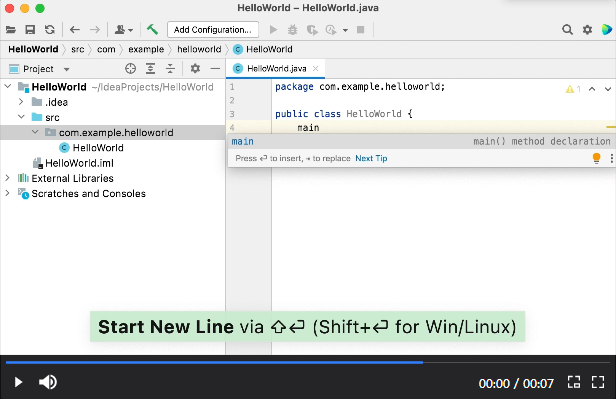Viewport: 616px width, 399px height.
Task: Open the profiler dropdown arrow
Action: (x=345, y=30)
